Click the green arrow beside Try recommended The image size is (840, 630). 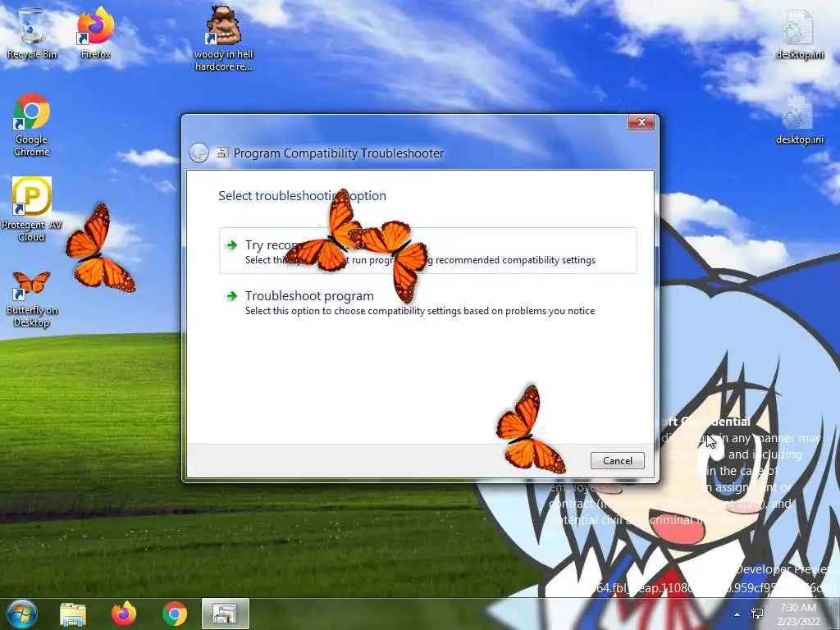coord(232,244)
